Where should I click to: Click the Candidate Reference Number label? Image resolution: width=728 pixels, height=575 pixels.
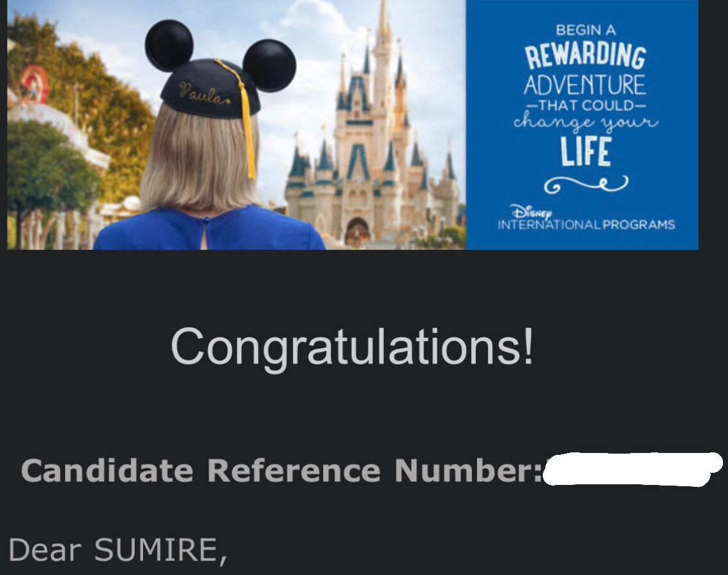(282, 470)
